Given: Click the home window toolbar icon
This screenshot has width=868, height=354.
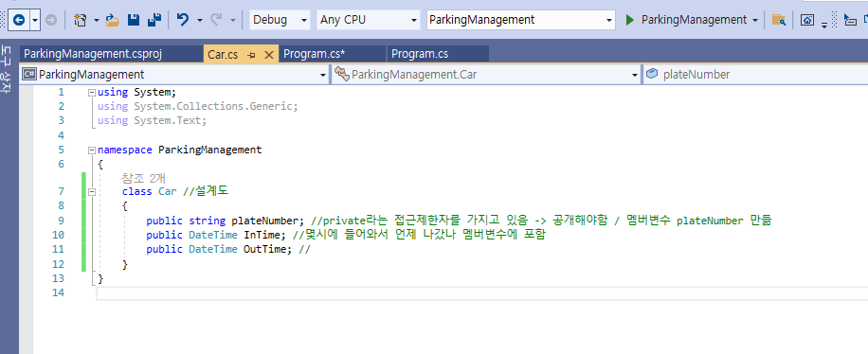Looking at the screenshot, I should pyautogui.click(x=807, y=21).
